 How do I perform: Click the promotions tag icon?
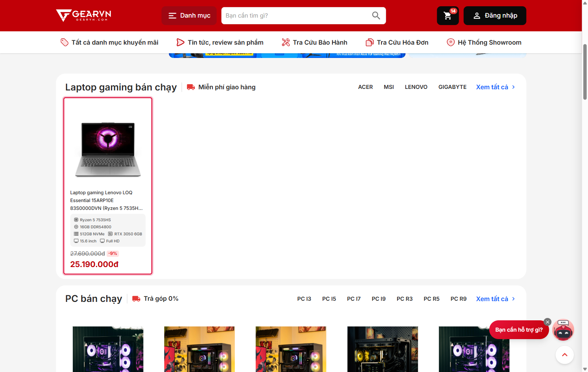click(64, 42)
